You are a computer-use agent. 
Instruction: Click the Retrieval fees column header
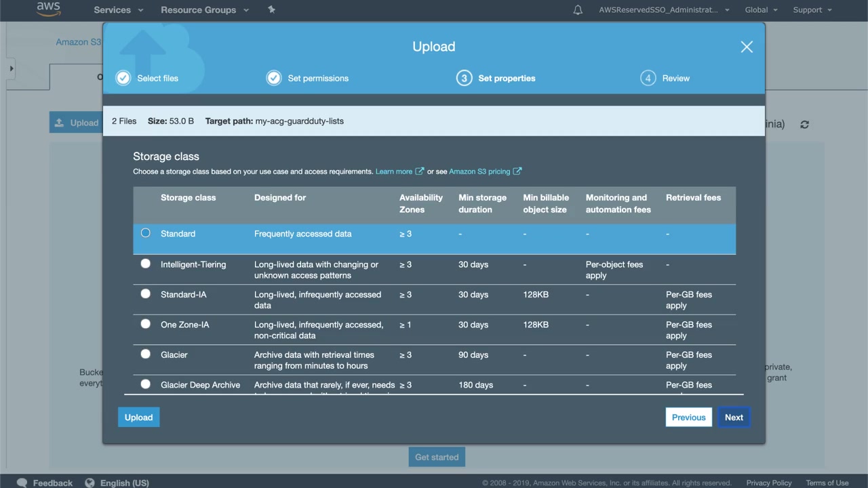pos(693,198)
